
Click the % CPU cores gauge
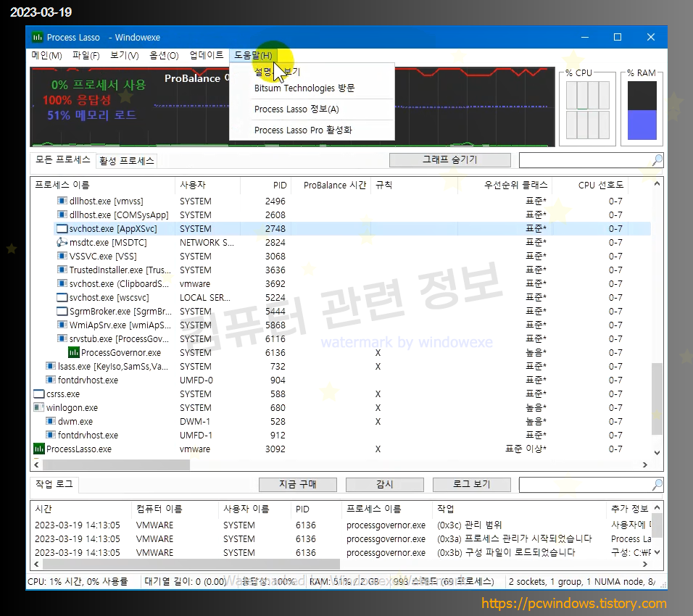pos(587,110)
